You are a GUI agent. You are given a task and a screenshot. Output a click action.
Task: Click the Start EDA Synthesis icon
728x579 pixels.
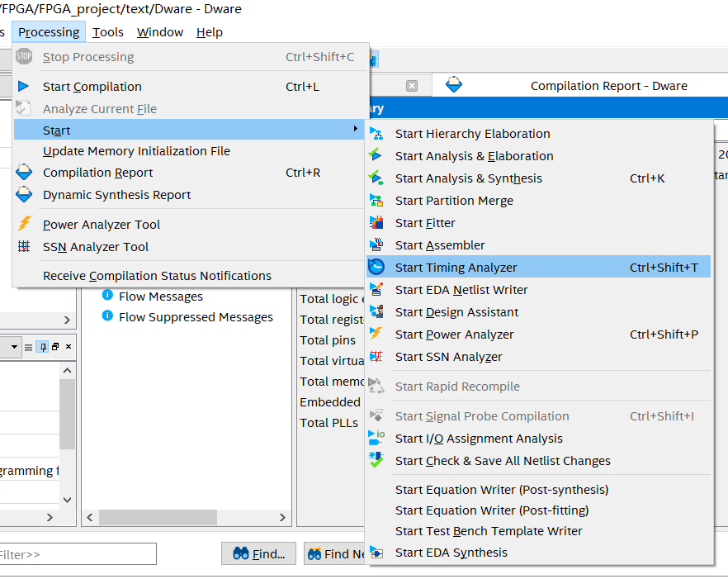pos(376,552)
